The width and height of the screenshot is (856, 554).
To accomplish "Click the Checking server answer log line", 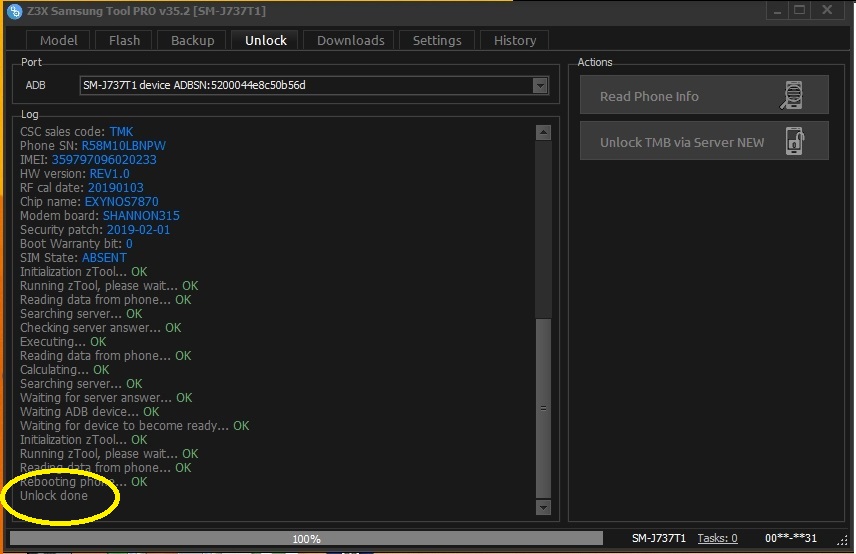I will [100, 327].
